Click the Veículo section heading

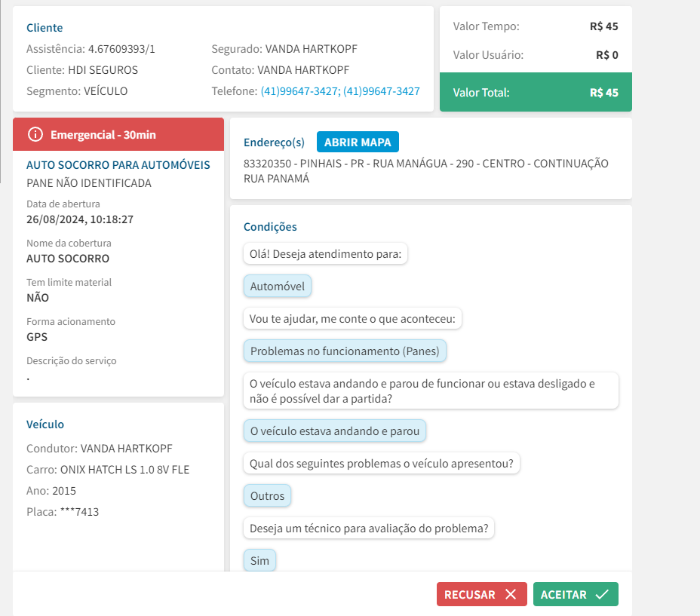[45, 424]
